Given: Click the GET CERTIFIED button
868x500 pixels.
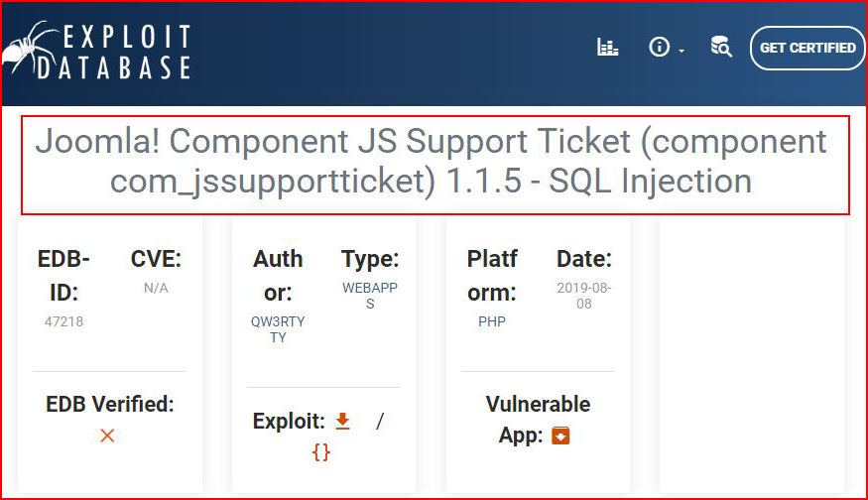Looking at the screenshot, I should [807, 48].
